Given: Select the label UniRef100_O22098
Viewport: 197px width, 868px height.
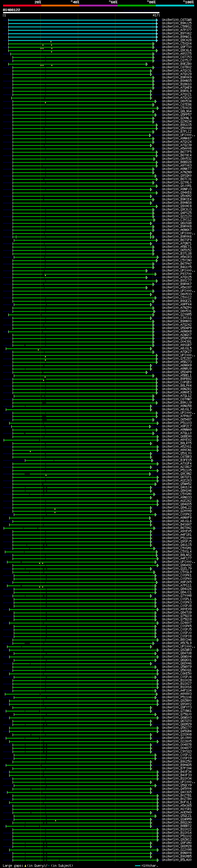Looking at the screenshot, I should (177, 850).
